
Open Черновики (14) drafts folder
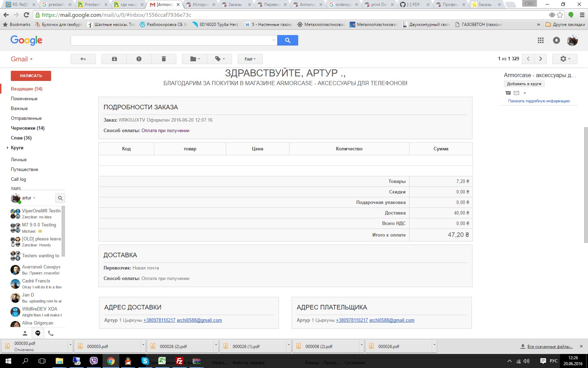coord(28,128)
